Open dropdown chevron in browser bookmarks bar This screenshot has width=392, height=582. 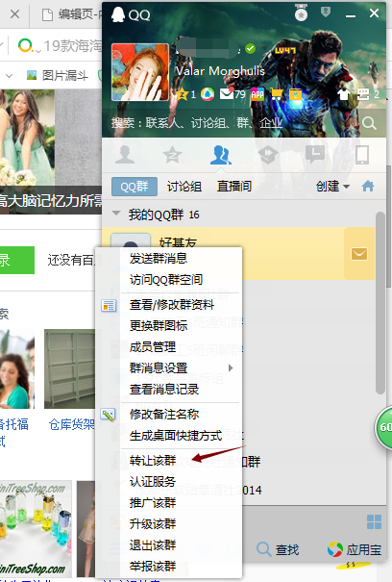pyautogui.click(x=9, y=76)
